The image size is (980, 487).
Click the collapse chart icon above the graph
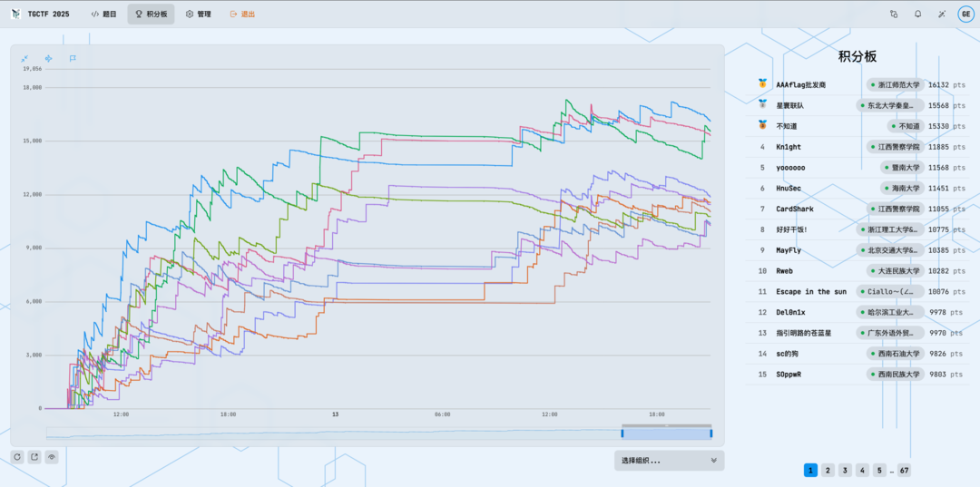[x=24, y=59]
